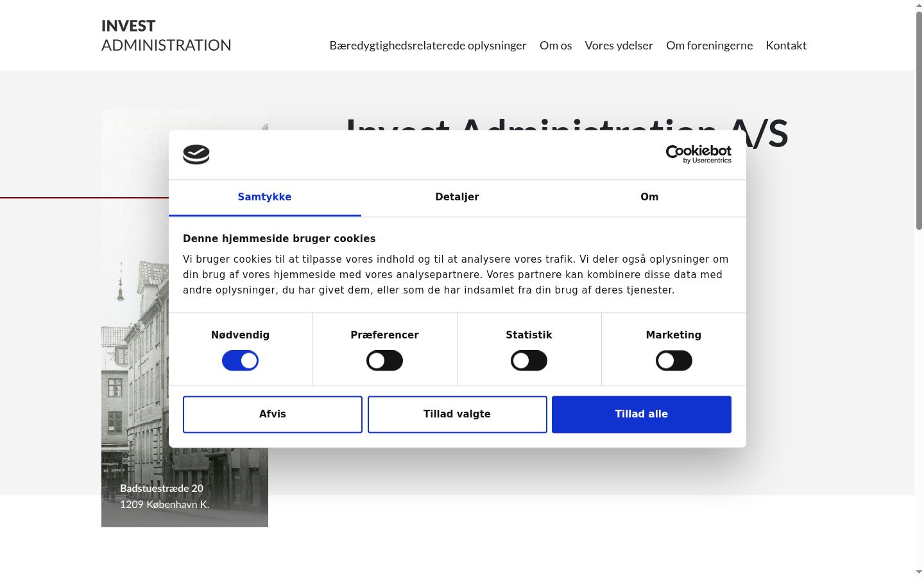
Task: Open the Detaljer tab
Action: (457, 197)
